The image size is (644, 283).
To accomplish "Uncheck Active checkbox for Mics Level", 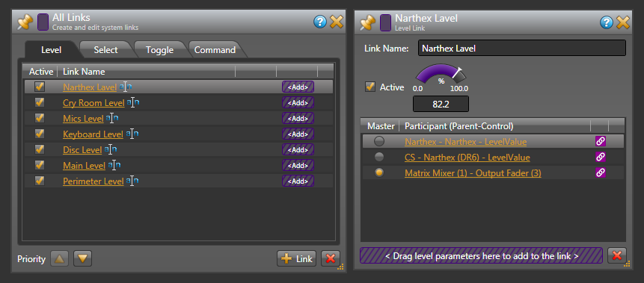I will tap(40, 118).
